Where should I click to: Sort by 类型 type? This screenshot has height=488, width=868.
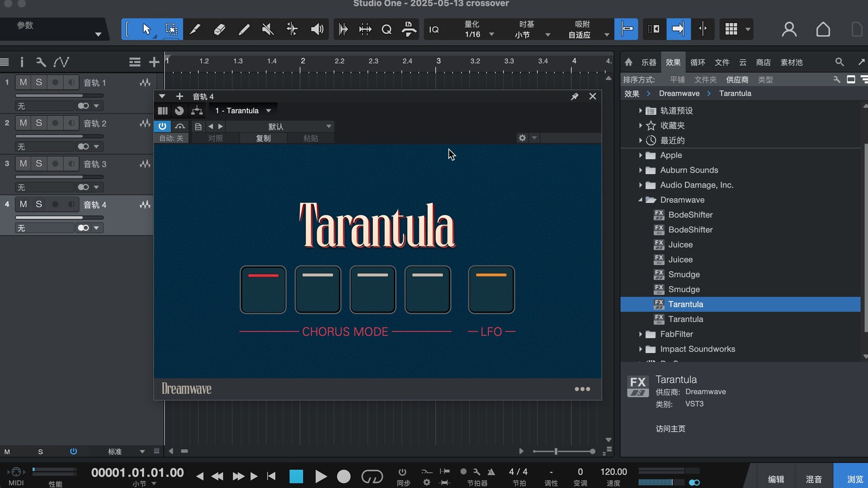(x=765, y=80)
